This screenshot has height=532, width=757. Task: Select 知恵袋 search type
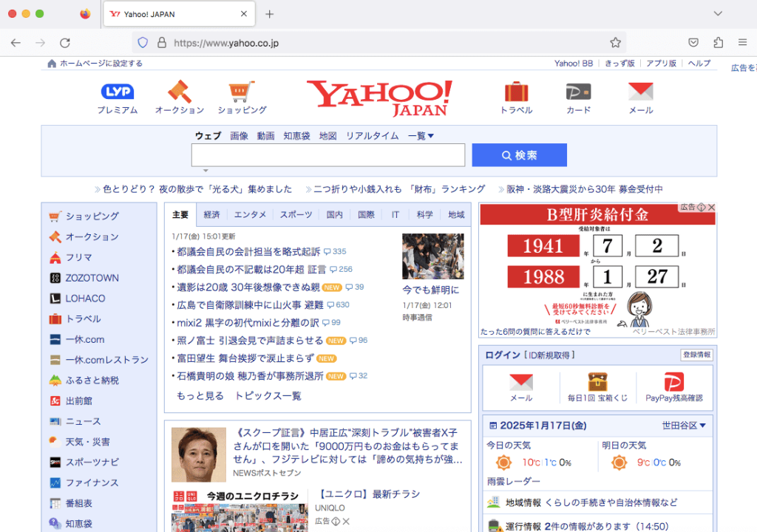point(296,136)
